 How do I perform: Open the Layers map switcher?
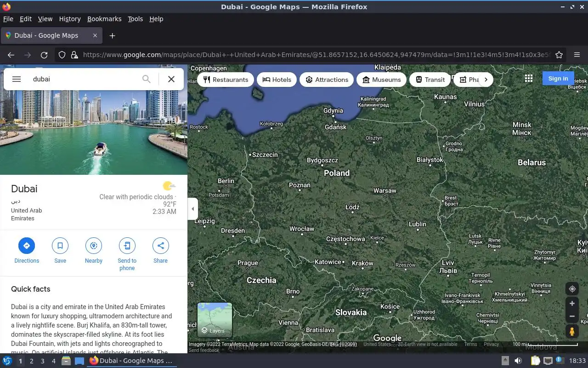tap(215, 320)
